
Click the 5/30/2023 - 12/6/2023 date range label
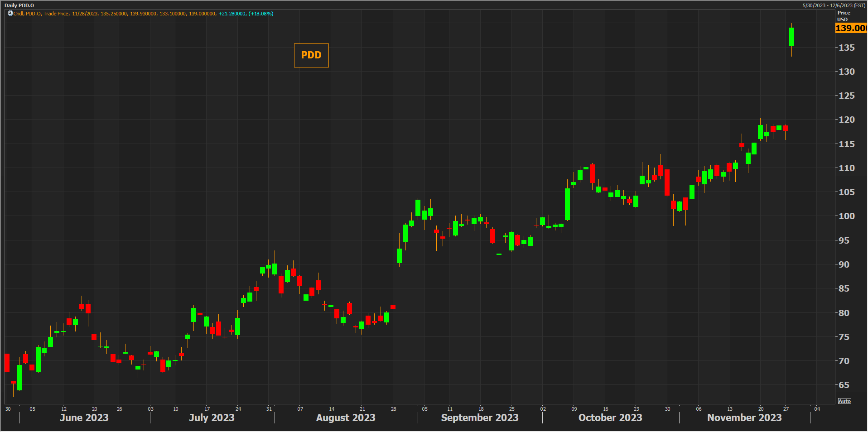tap(834, 5)
